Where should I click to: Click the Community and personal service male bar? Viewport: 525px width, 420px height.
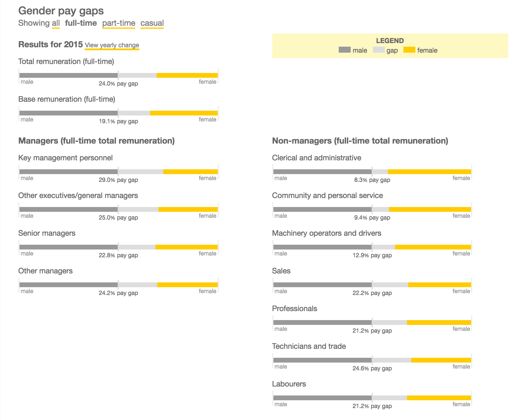click(322, 209)
